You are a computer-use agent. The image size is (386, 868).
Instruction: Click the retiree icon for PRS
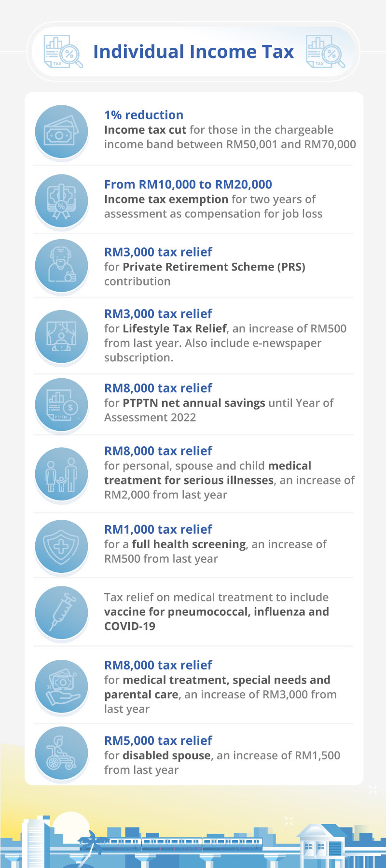(61, 265)
